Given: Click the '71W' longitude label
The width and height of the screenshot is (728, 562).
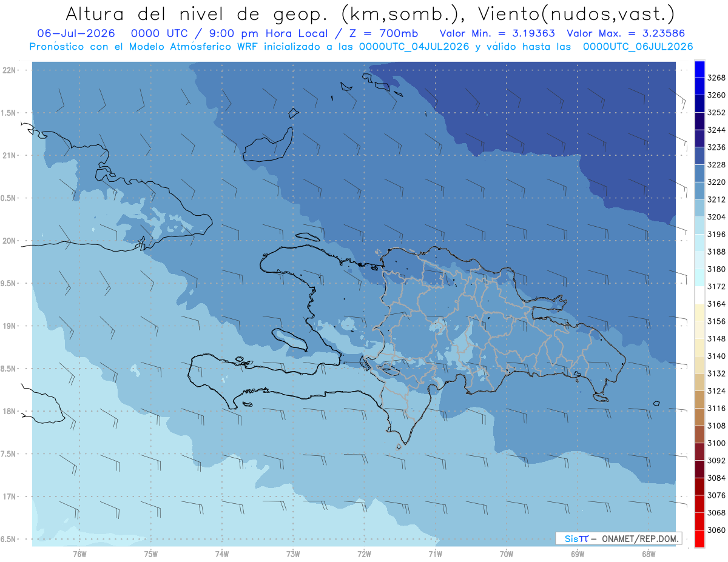Looking at the screenshot, I should tap(435, 554).
